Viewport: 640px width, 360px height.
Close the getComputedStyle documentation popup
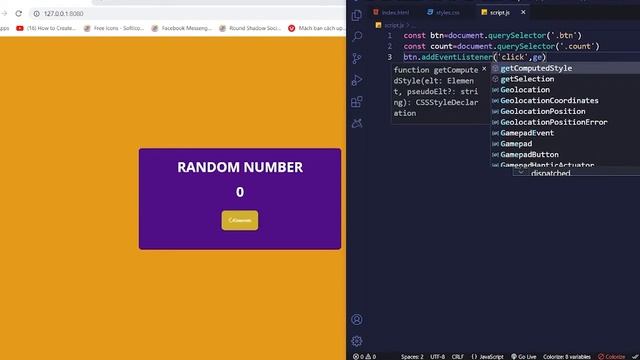(x=484, y=69)
